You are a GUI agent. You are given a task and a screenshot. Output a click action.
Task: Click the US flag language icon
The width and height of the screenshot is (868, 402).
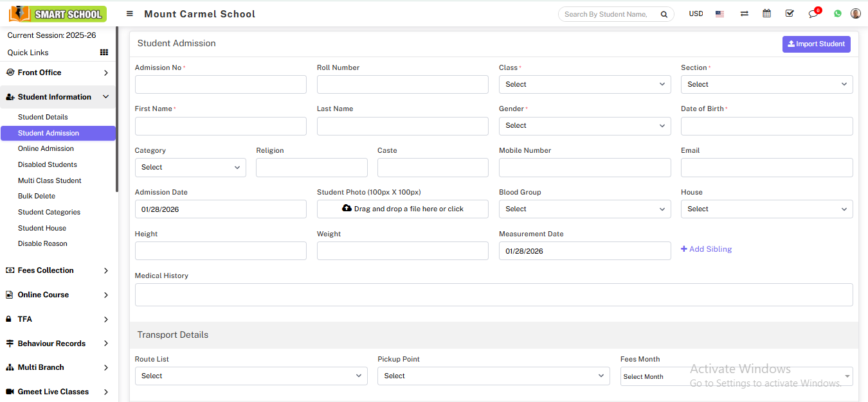click(719, 13)
